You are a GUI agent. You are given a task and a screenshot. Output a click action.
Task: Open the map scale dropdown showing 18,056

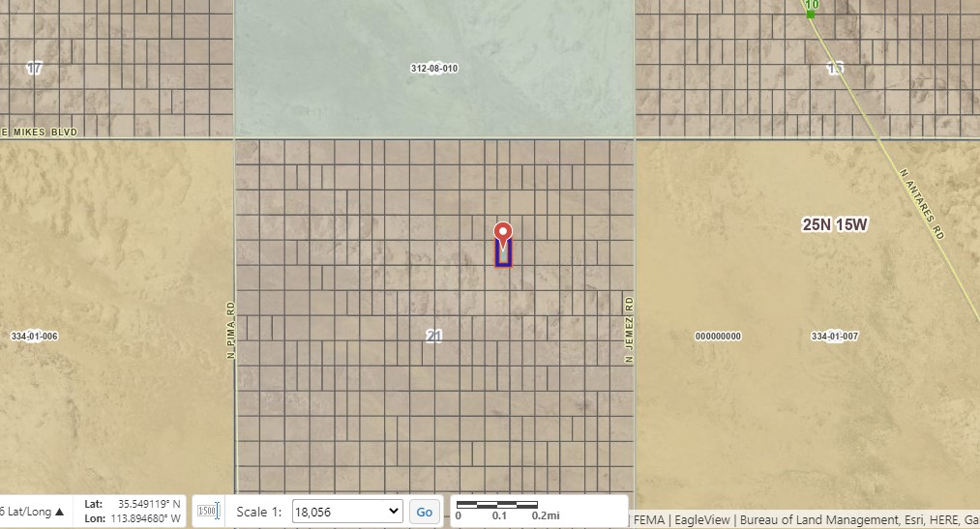point(347,512)
